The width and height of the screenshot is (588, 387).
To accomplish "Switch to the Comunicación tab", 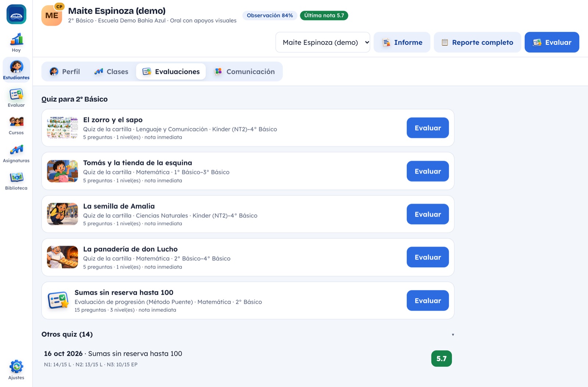I will click(x=245, y=72).
